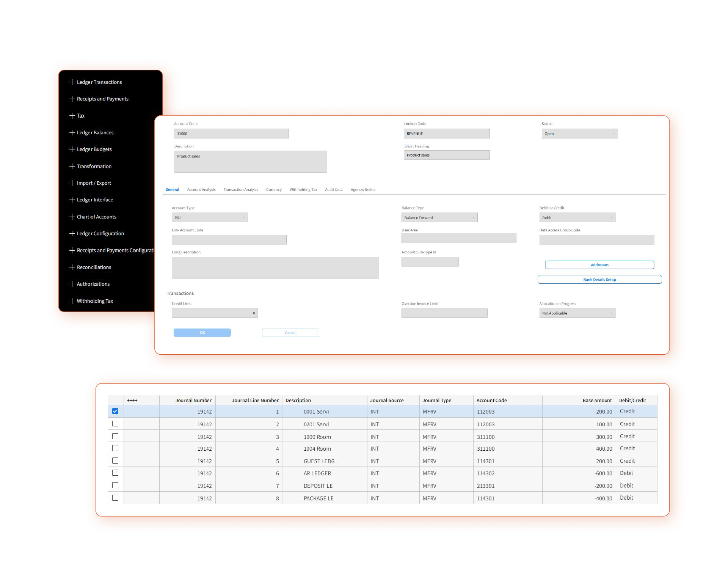Check the 1000 Room row checkbox

tap(115, 436)
